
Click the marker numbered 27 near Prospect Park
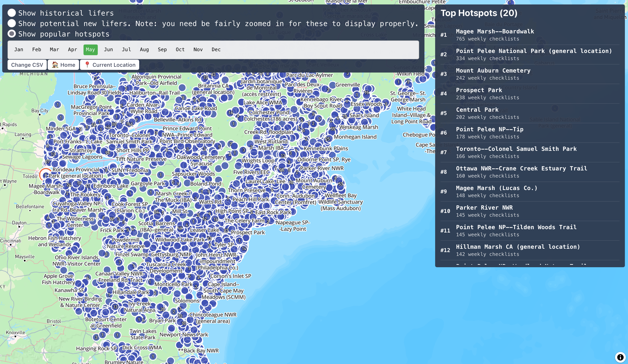click(226, 231)
